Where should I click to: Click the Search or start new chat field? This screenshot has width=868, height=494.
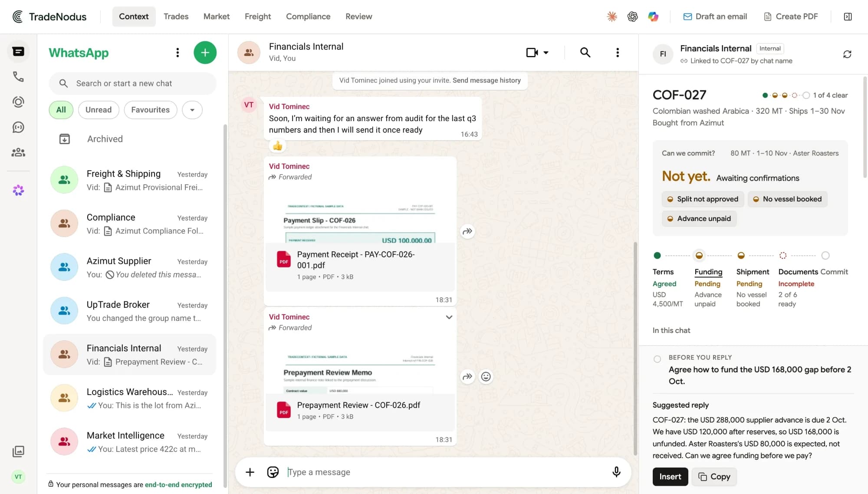pyautogui.click(x=132, y=83)
